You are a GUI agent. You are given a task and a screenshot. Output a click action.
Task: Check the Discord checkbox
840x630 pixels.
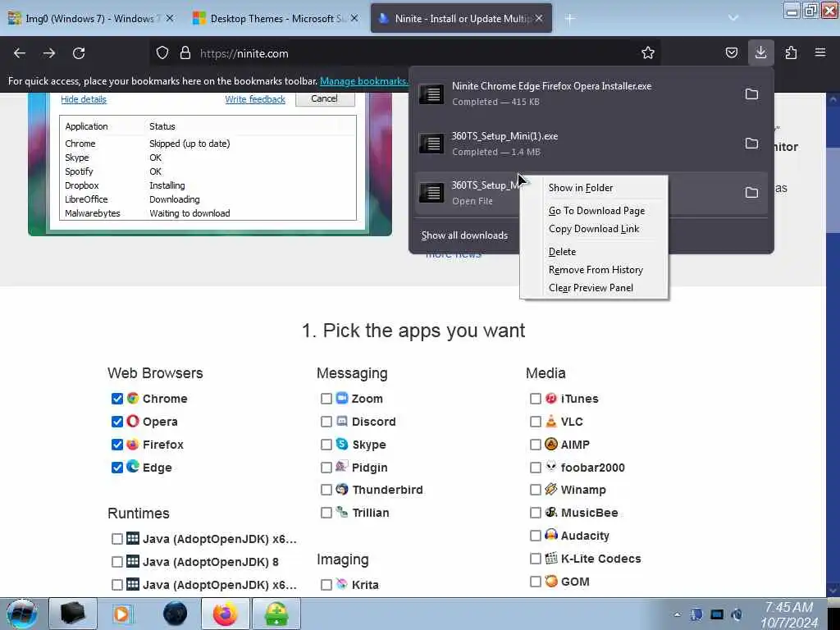(326, 422)
